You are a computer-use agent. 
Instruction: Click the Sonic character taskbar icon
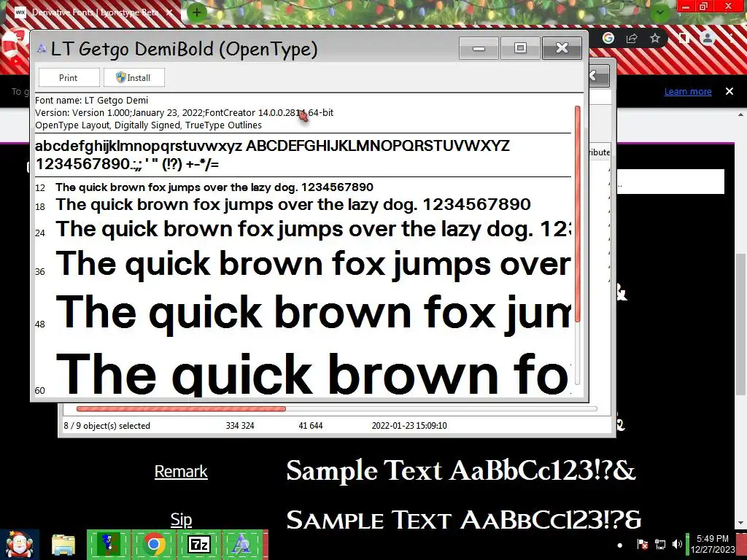(109, 545)
